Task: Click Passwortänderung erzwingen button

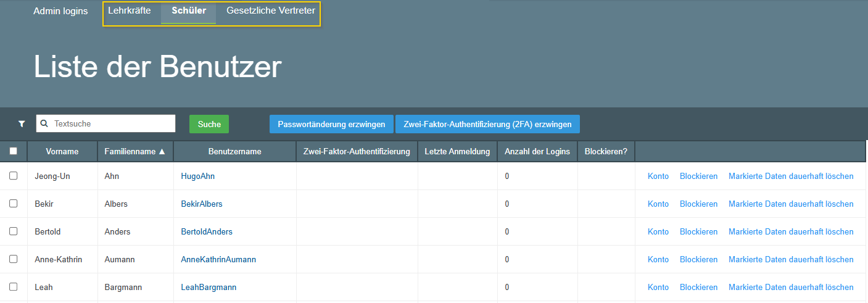Action: pos(331,124)
